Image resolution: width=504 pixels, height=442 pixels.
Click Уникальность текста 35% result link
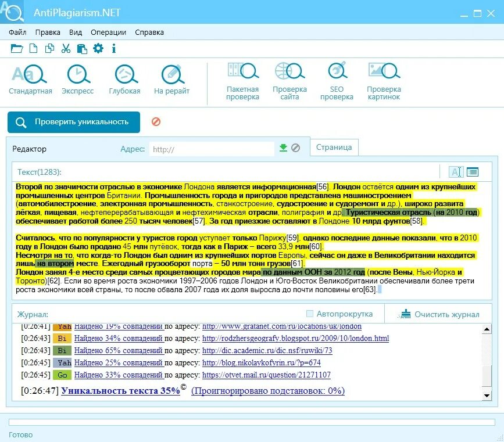click(120, 391)
